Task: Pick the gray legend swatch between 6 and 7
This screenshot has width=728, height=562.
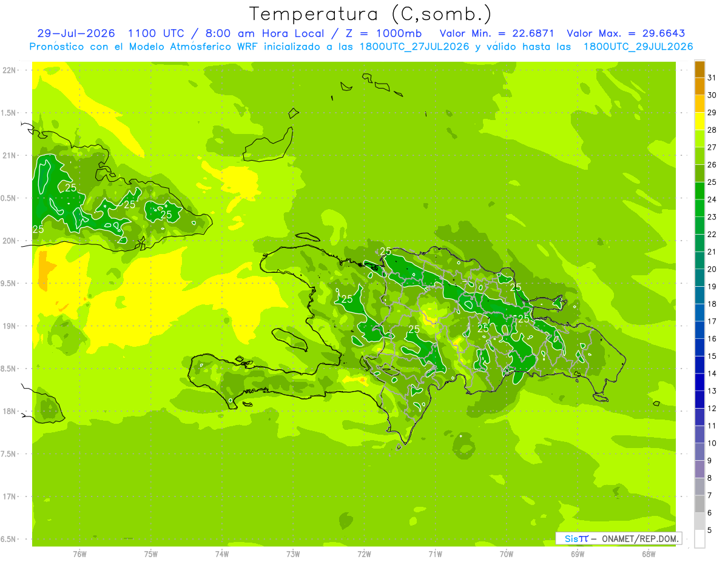Action: tap(699, 504)
